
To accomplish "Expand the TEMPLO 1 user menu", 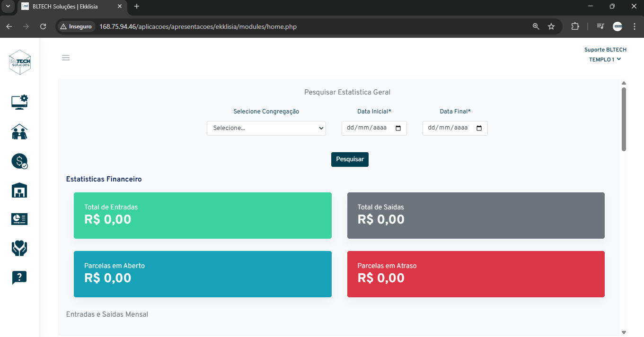I will [x=605, y=60].
